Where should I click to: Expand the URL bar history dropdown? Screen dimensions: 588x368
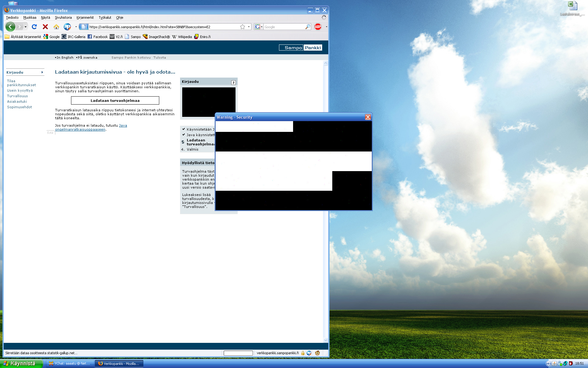pos(249,27)
